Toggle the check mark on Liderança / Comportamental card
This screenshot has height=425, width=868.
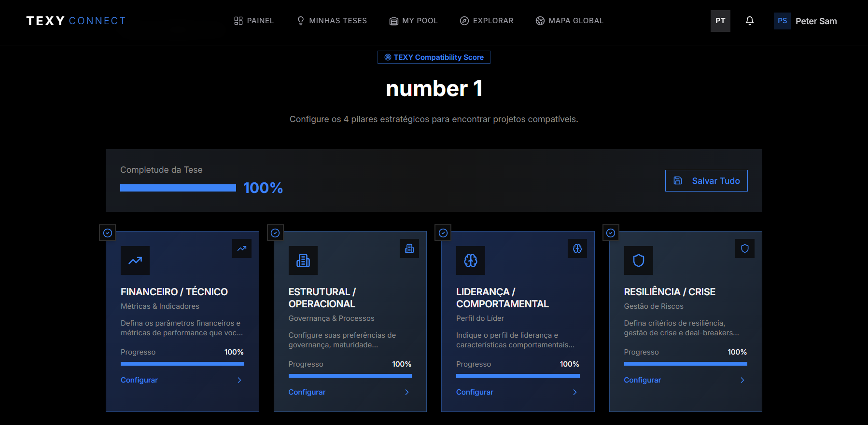(443, 233)
